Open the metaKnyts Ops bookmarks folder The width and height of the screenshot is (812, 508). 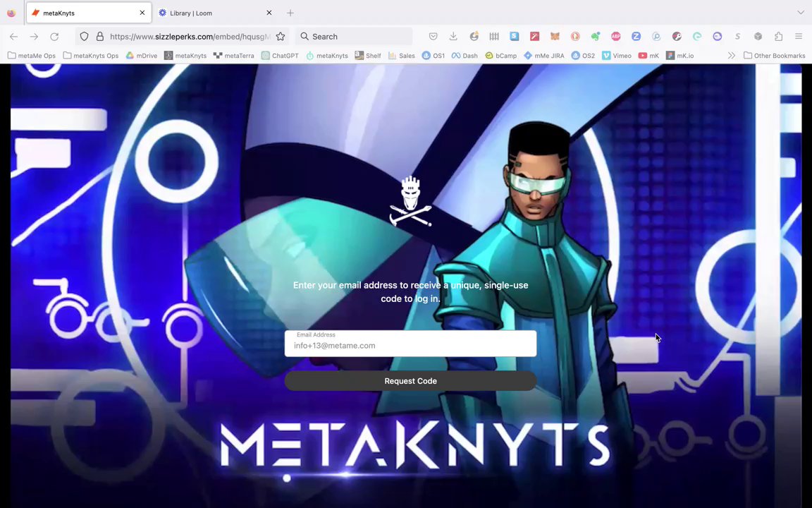coord(91,56)
